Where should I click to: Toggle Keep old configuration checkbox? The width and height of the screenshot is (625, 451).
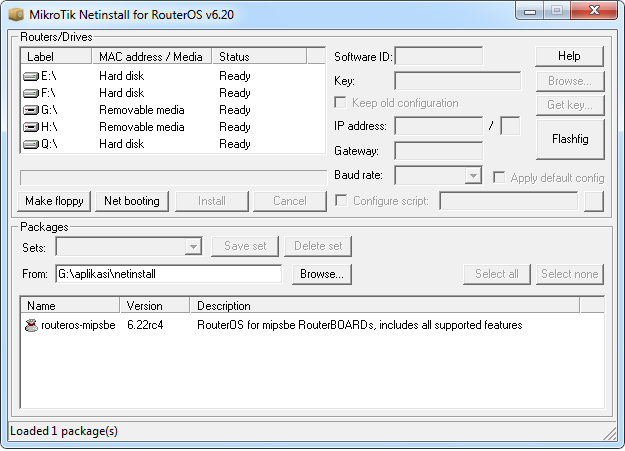pyautogui.click(x=340, y=102)
